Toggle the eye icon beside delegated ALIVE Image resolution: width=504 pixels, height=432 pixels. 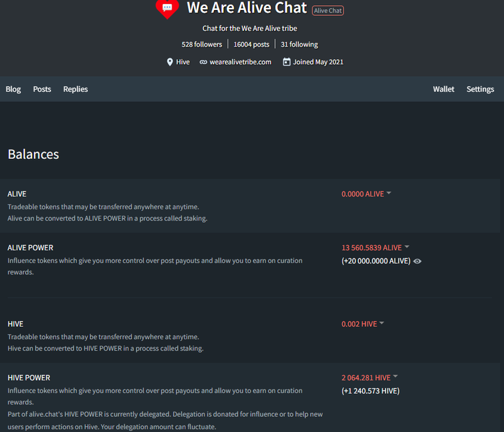(417, 261)
